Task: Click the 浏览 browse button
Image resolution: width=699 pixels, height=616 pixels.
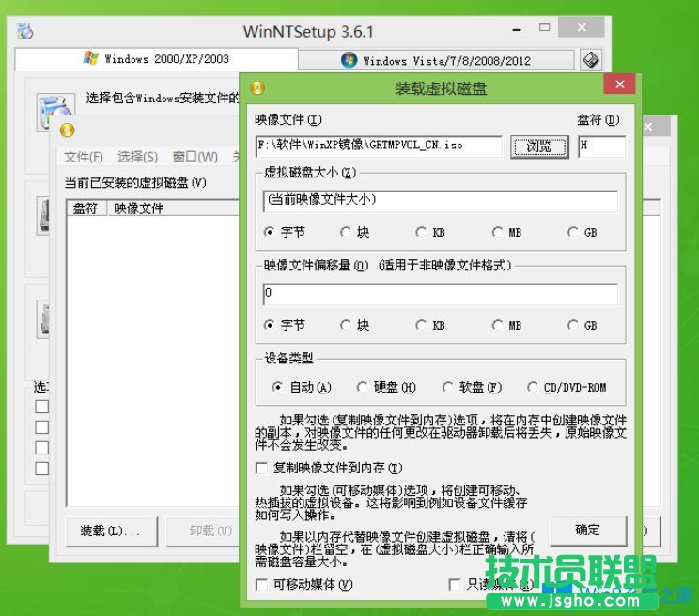Action: 539,146
